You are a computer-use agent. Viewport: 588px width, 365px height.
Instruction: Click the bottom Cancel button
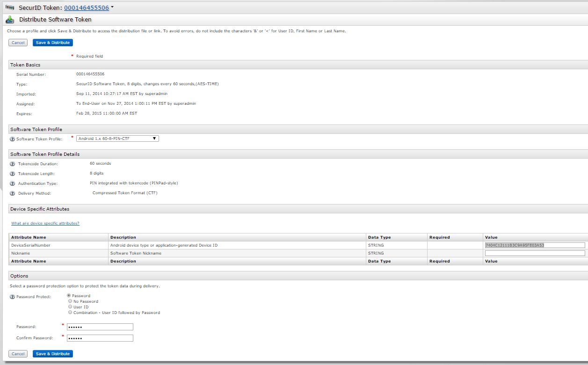(18, 354)
